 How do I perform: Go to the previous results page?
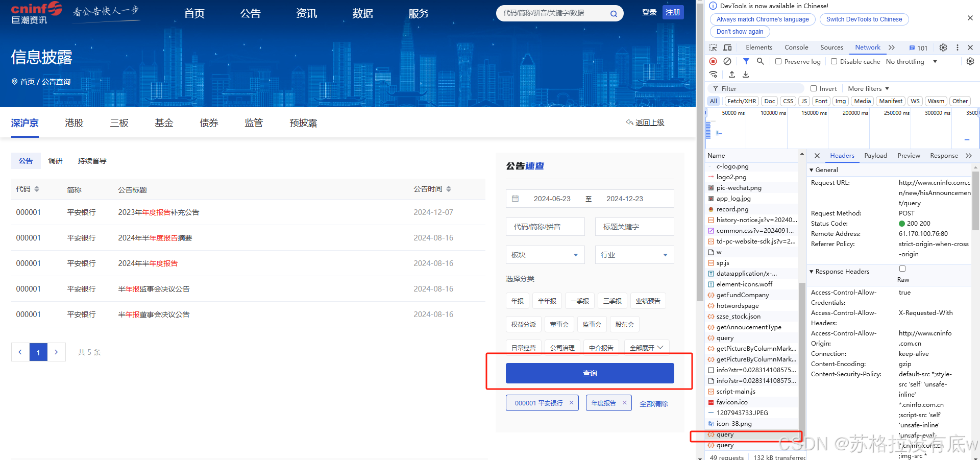coord(20,352)
